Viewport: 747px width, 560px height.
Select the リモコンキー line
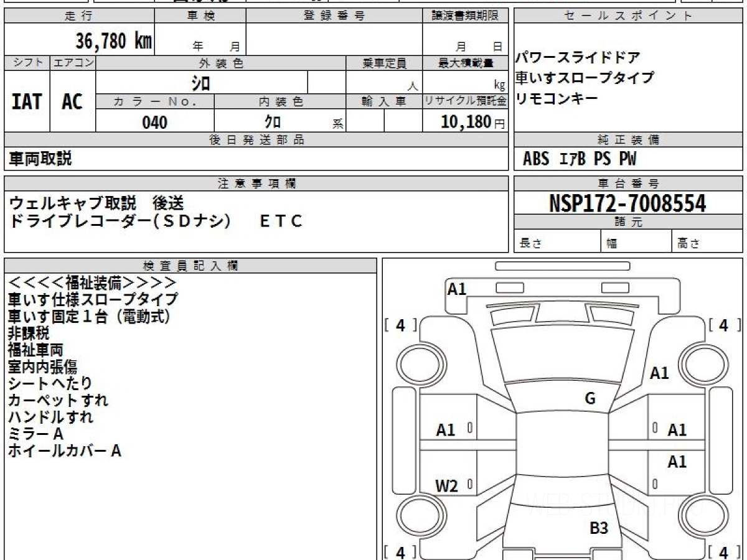[x=557, y=98]
